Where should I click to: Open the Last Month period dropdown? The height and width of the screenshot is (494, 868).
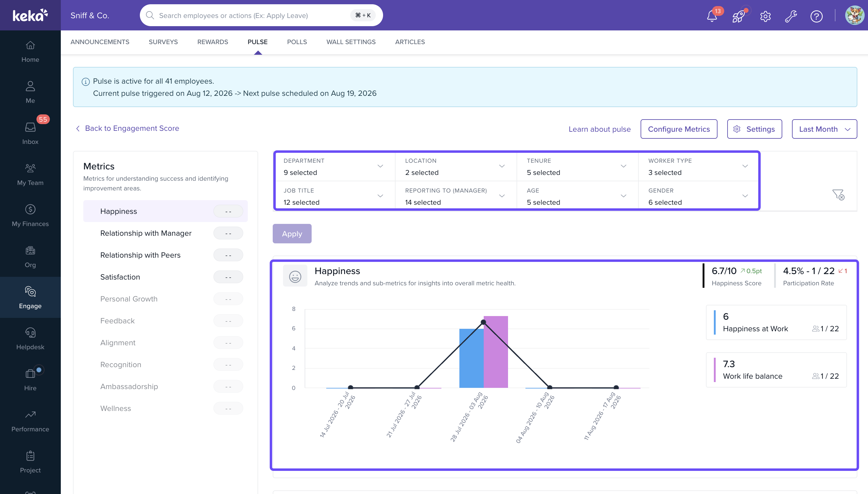824,129
